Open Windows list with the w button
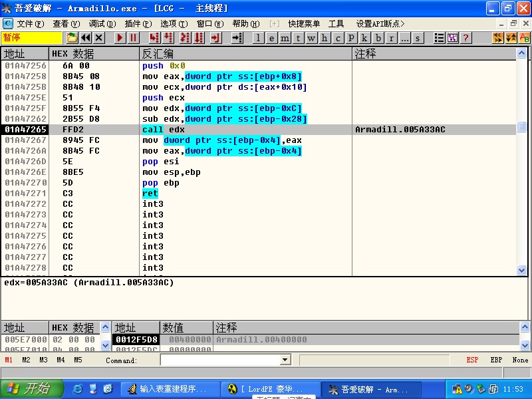 point(311,38)
